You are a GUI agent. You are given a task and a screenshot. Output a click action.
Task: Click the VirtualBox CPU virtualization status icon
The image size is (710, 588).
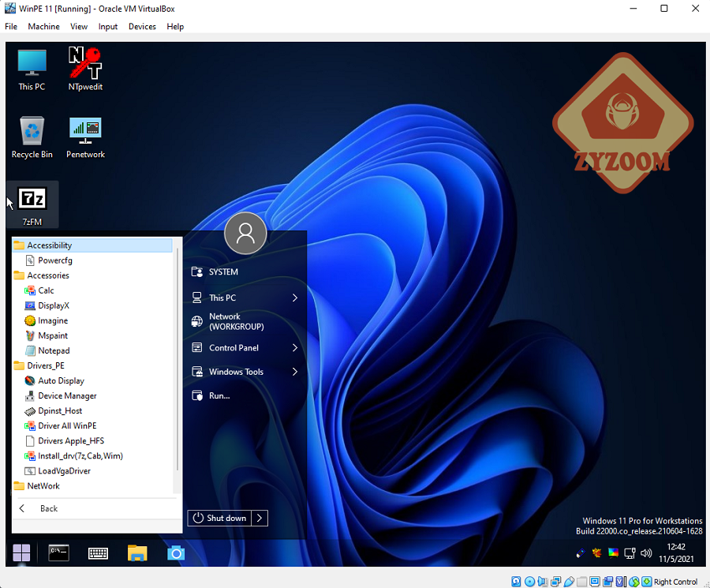pyautogui.click(x=621, y=581)
